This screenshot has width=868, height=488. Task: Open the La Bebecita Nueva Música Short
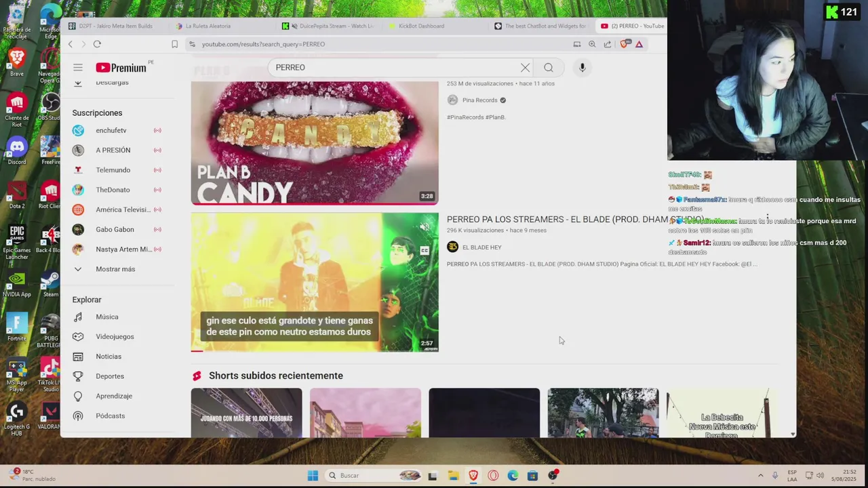pyautogui.click(x=722, y=413)
